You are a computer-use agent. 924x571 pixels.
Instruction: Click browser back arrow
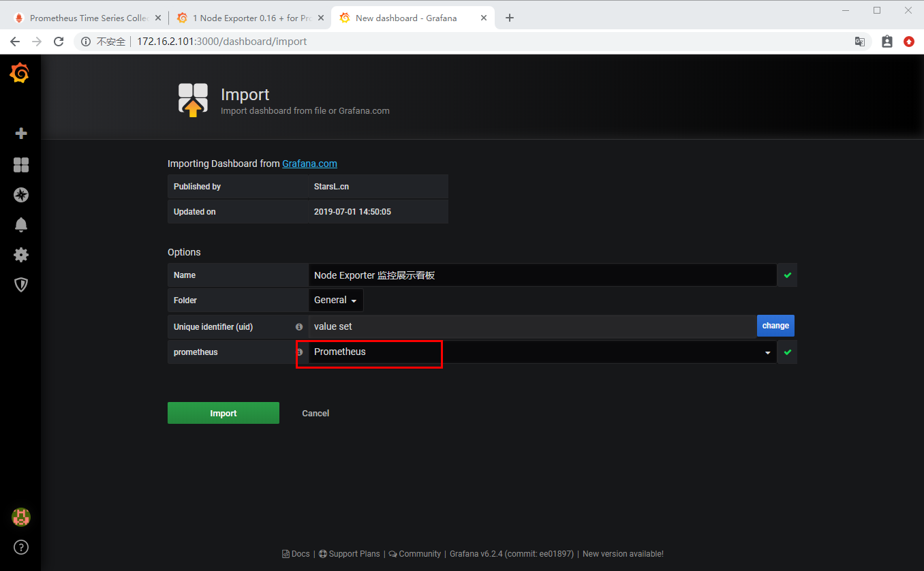click(x=14, y=42)
